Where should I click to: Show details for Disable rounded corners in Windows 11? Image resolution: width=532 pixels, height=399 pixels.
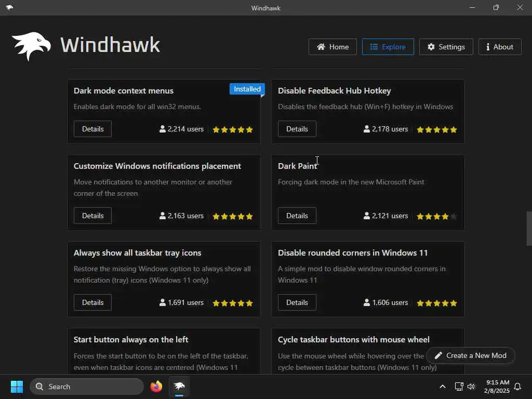pos(297,303)
